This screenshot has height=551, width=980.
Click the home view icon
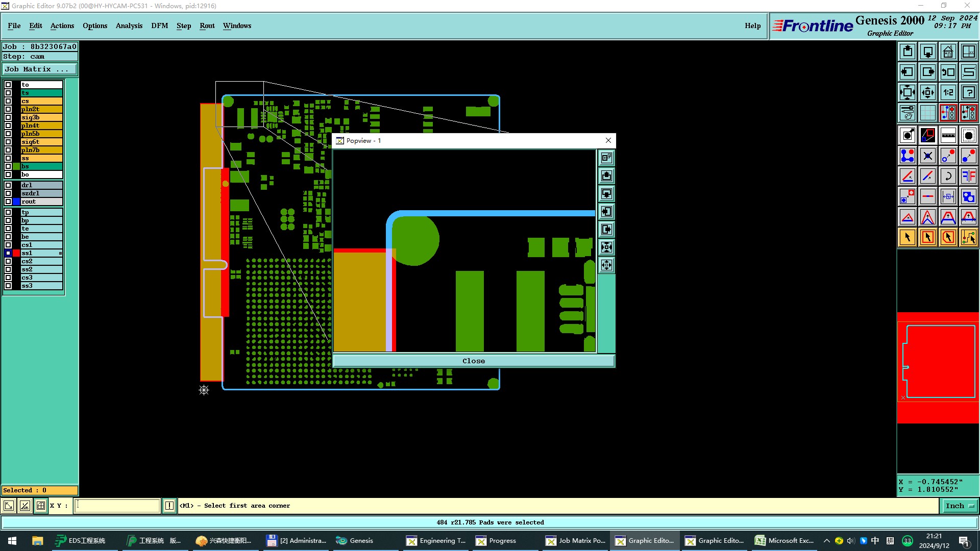click(x=948, y=52)
